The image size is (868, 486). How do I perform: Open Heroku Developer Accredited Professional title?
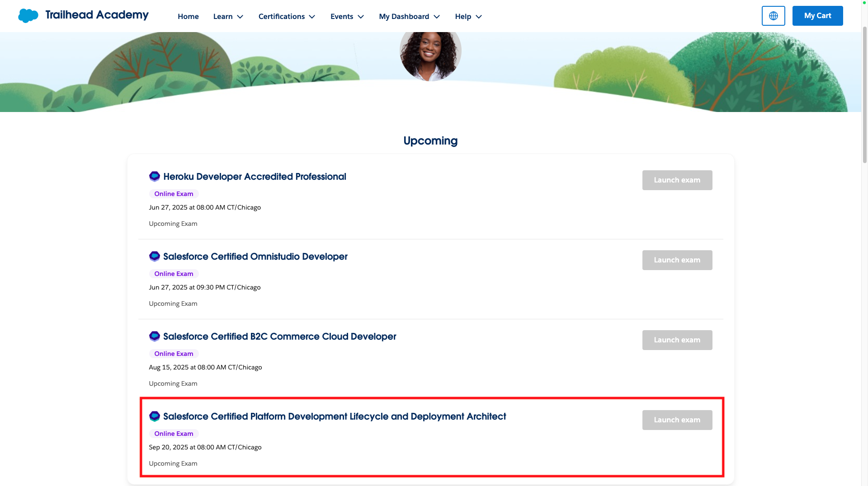click(255, 177)
